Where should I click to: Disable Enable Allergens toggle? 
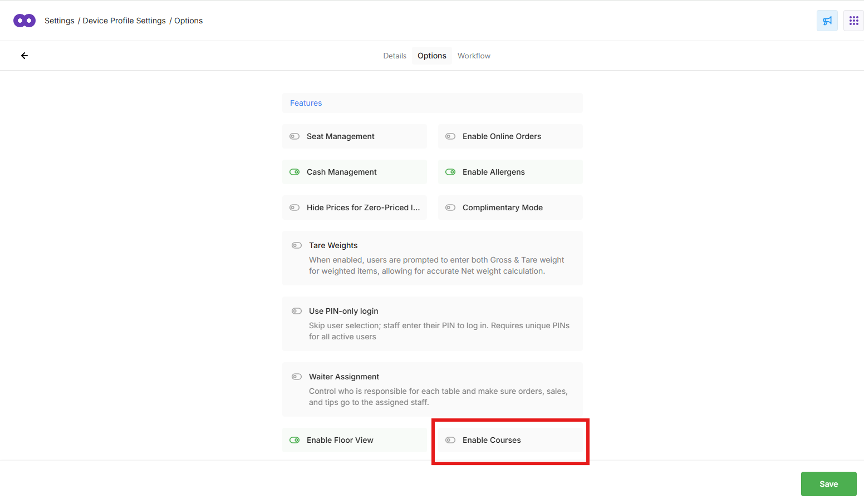(450, 172)
